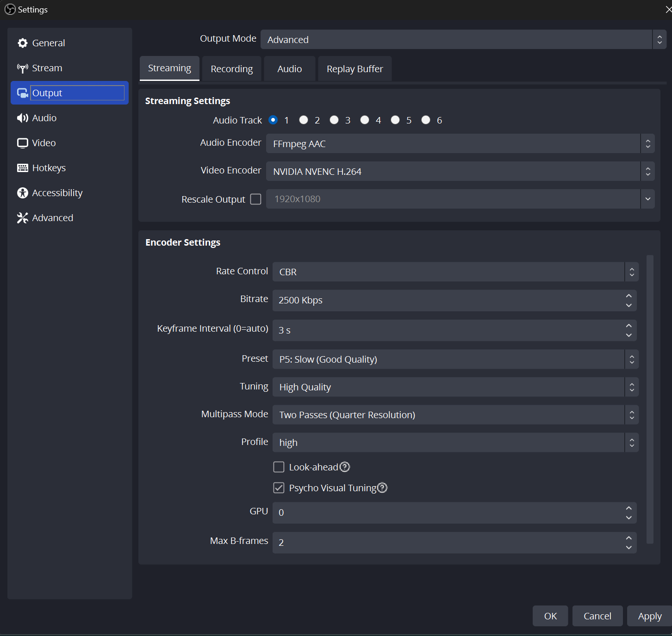Increase Max B-frames with up arrow
The width and height of the screenshot is (672, 636).
pos(628,538)
